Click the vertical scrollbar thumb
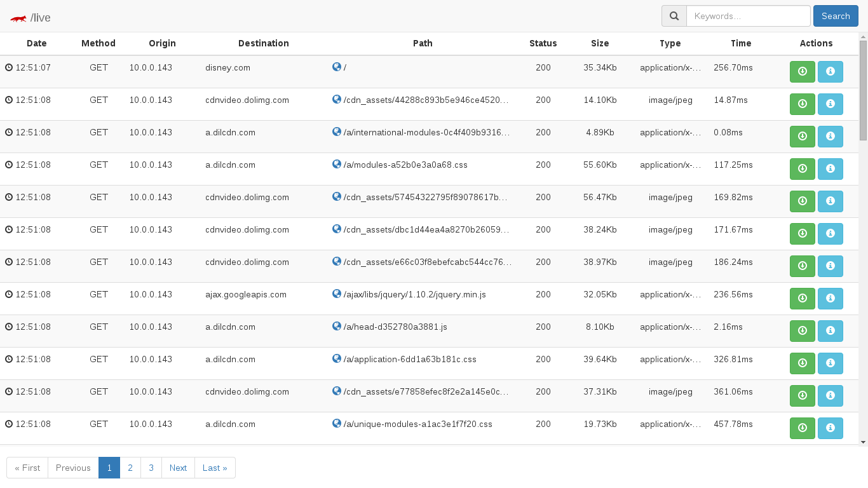868x488 pixels. (x=863, y=90)
